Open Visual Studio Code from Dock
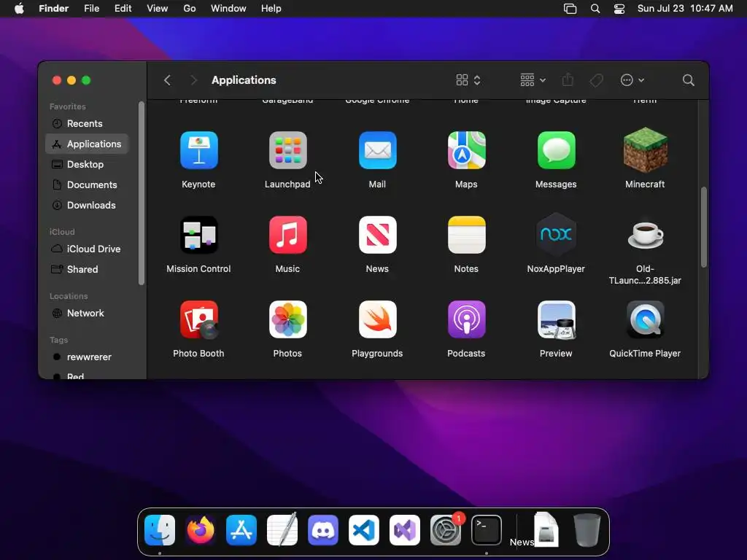The height and width of the screenshot is (560, 747). click(364, 529)
